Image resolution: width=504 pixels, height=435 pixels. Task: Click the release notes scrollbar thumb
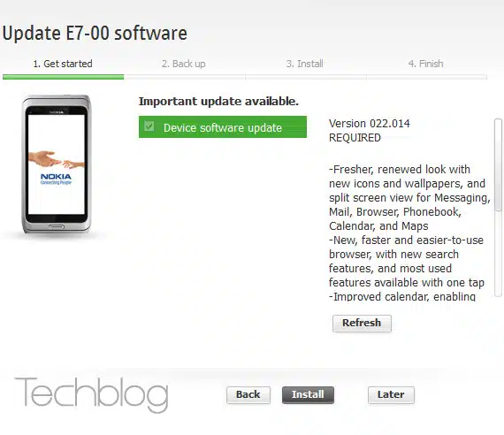[x=498, y=165]
